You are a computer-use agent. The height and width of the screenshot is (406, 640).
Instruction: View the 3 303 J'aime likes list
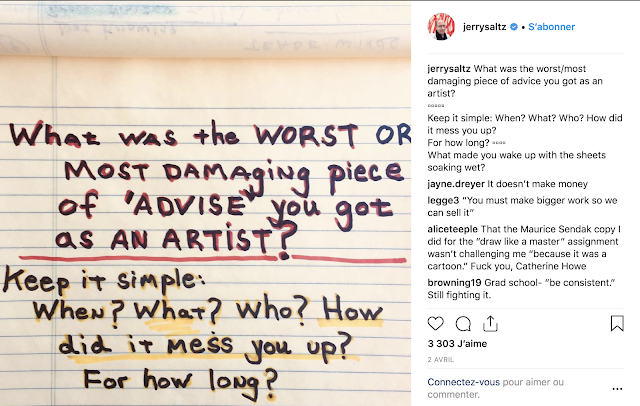pos(457,344)
